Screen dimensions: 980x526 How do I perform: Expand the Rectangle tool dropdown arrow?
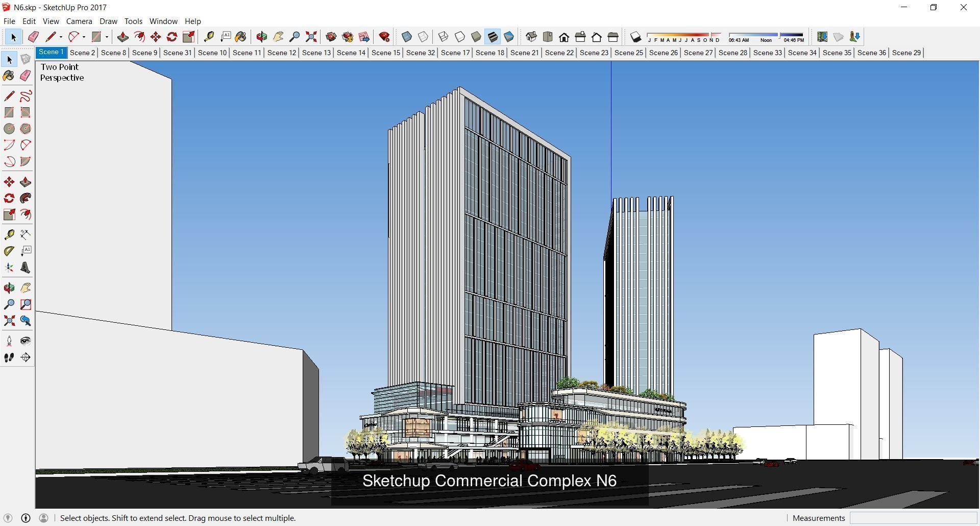pos(107,37)
